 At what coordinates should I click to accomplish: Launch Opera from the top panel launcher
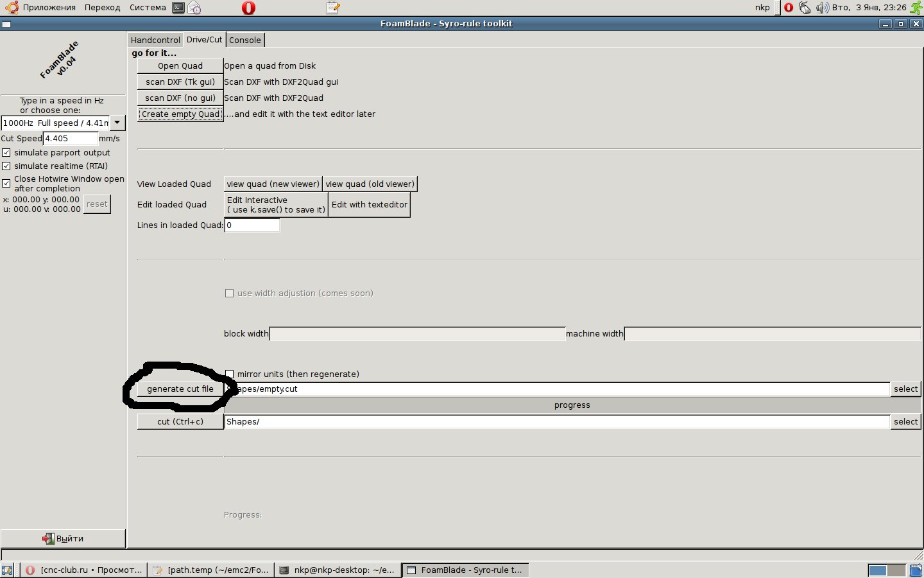coord(248,8)
